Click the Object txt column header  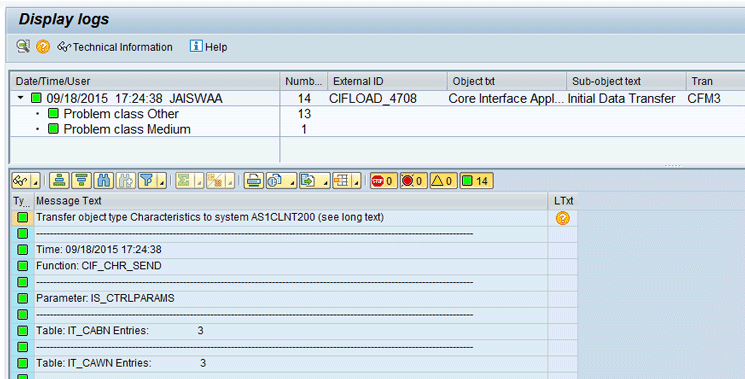pos(506,81)
